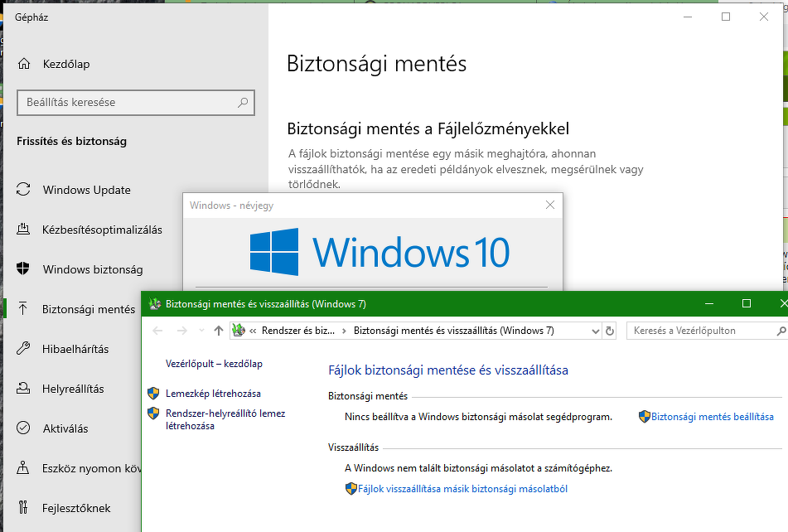Screen dimensions: 788x532
Task: Click the address bar backup icon
Action: [239, 330]
